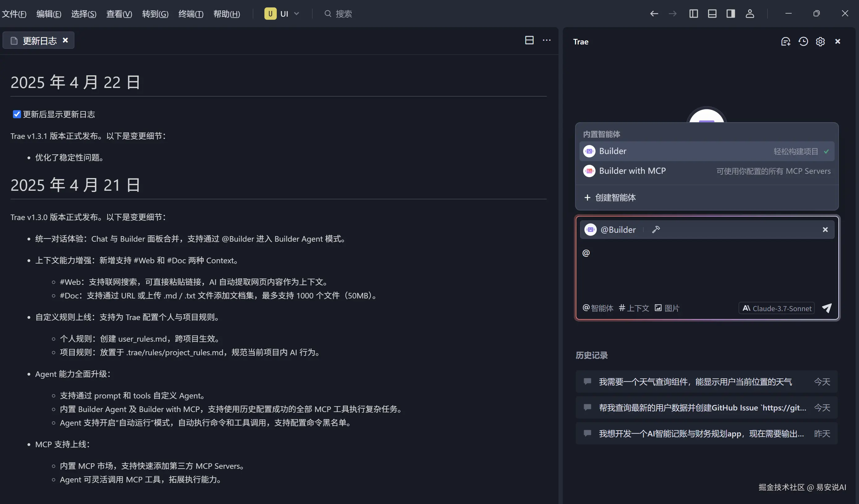
Task: Open new chat icon in Trae panel
Action: pyautogui.click(x=785, y=42)
